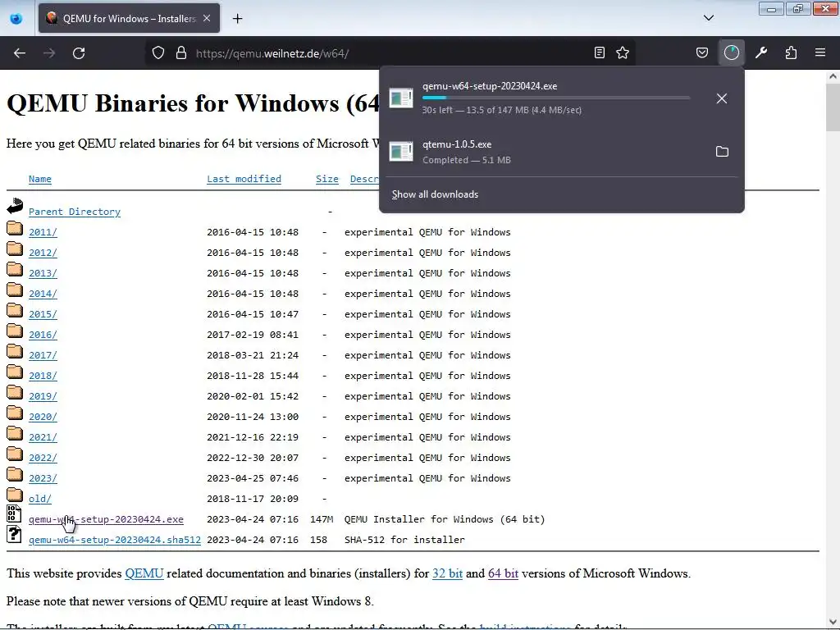Open qemu-w64-setup-20230424.sha512 link
The image size is (840, 630).
tap(115, 540)
